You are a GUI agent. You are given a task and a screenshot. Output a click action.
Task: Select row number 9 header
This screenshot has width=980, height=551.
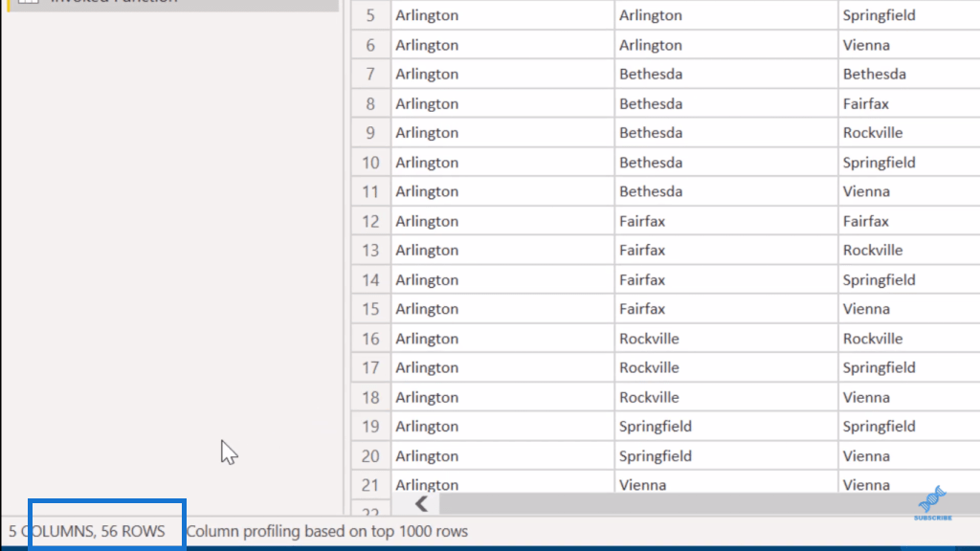[370, 132]
